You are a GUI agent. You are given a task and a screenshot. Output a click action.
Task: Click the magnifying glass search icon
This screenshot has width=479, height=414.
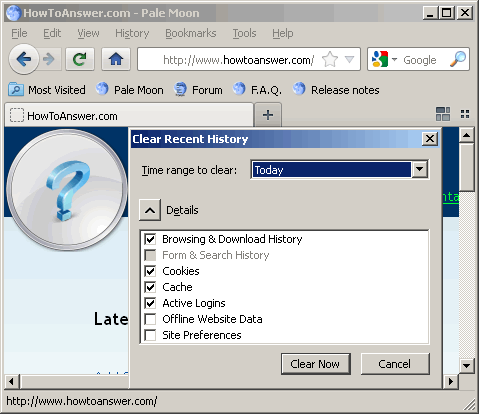pyautogui.click(x=458, y=59)
